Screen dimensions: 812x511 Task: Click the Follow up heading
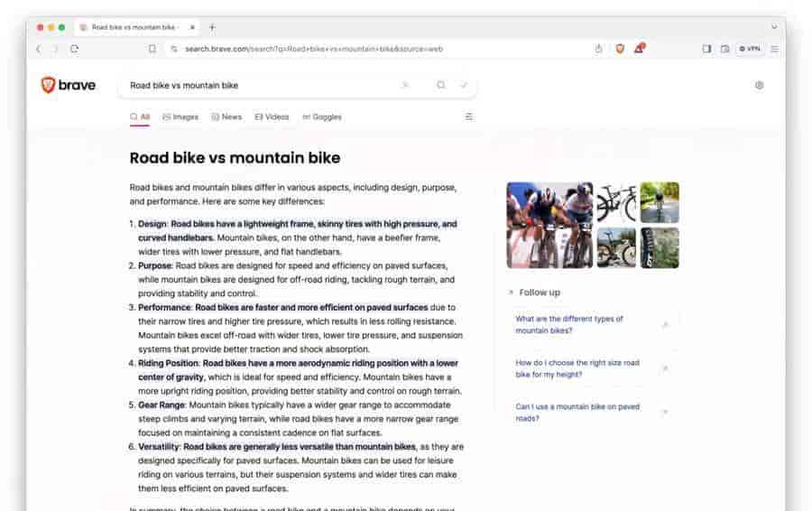tap(540, 293)
